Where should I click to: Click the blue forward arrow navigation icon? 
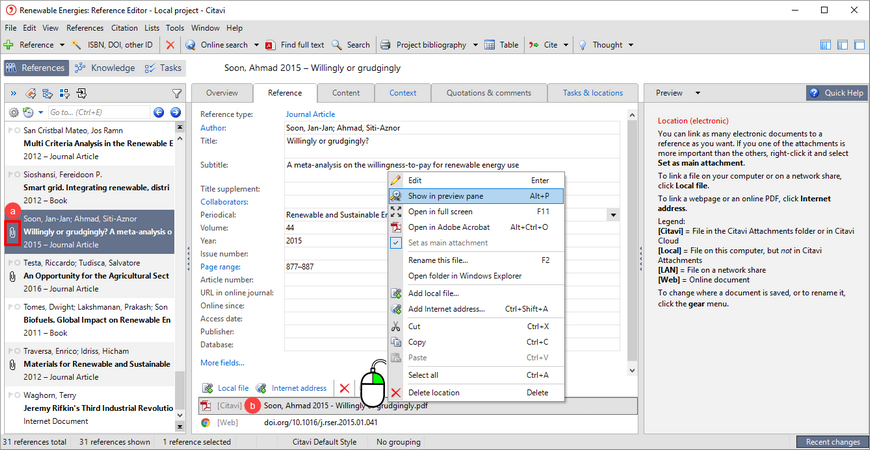(175, 113)
